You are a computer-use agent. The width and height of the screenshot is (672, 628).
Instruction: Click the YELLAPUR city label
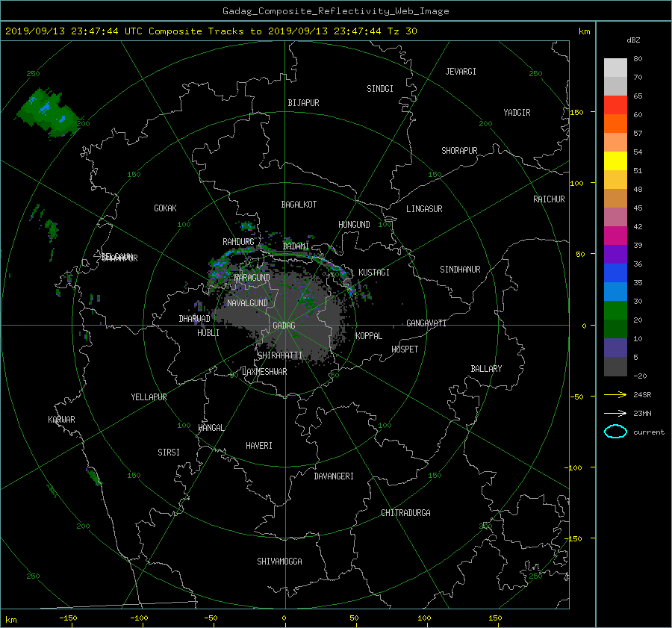pos(149,397)
